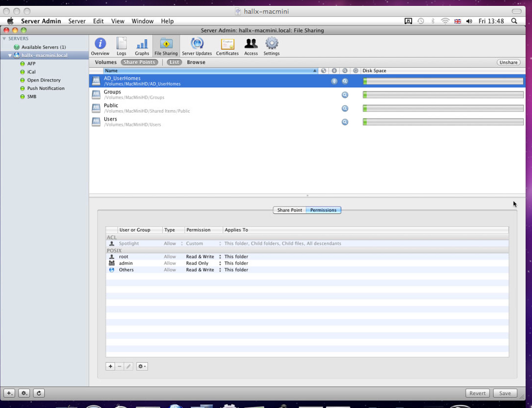
Task: Click the Spotlight magnifier icon in AD_UserHomes row
Action: pos(345,81)
